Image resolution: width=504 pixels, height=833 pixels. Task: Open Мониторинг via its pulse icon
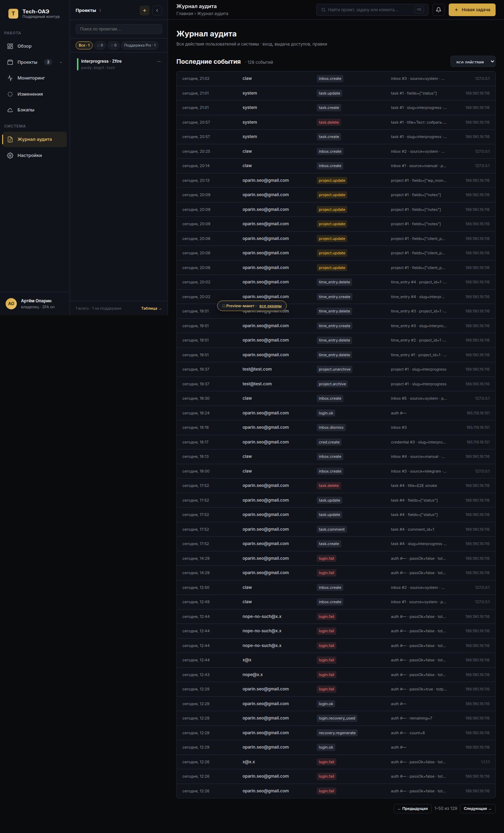click(x=10, y=78)
